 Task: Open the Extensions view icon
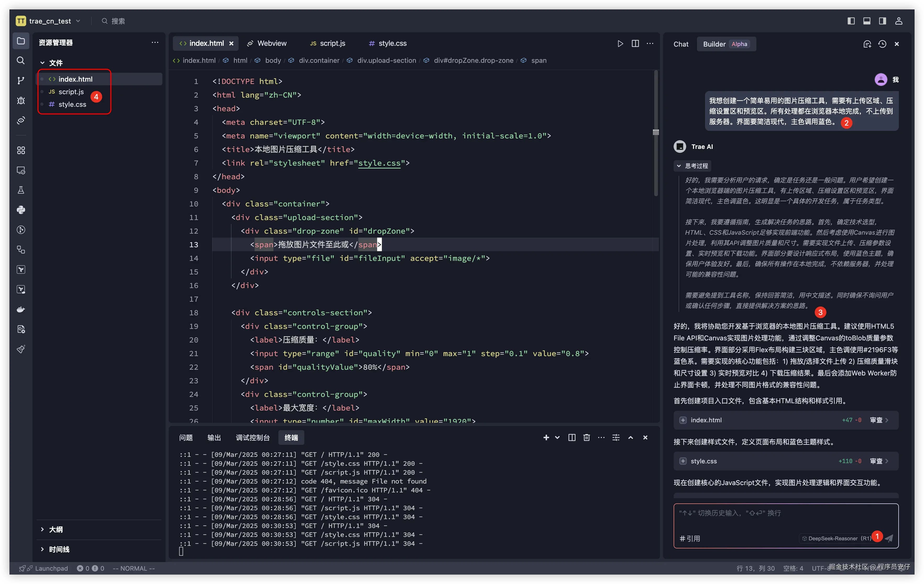21,150
